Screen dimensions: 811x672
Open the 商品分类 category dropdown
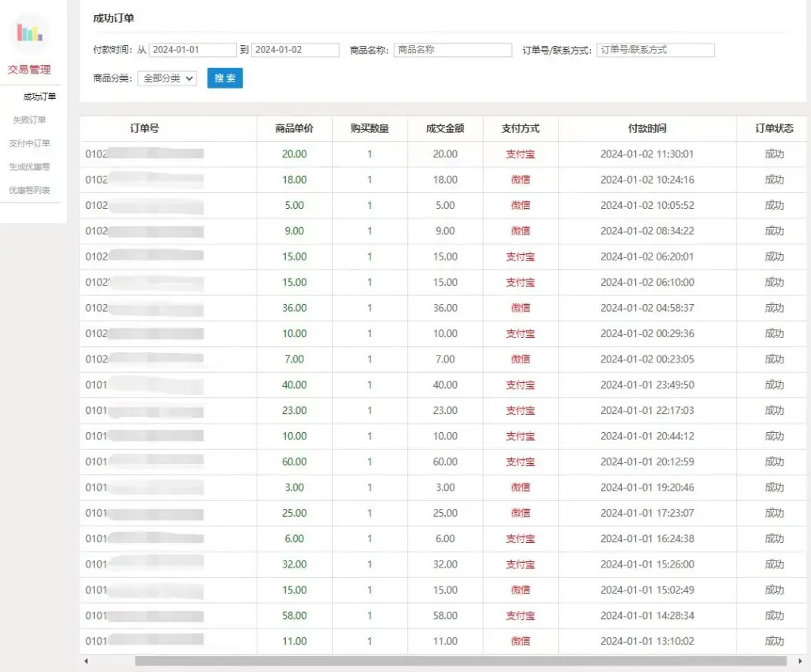(x=167, y=78)
